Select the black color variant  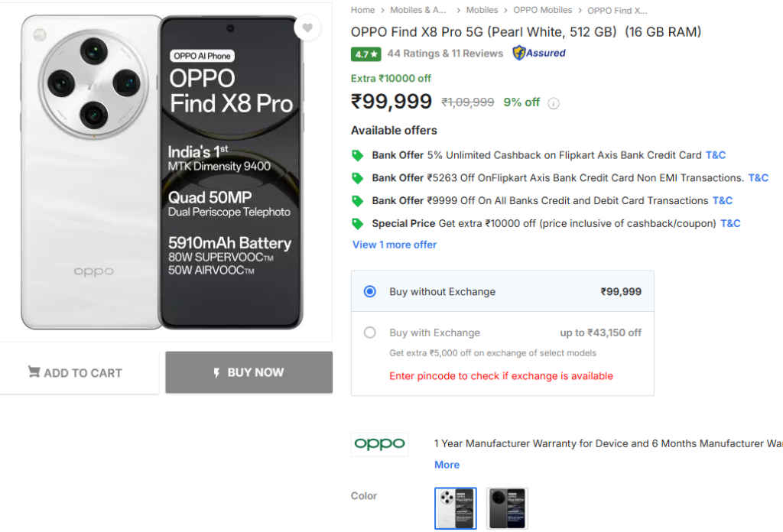tap(507, 508)
